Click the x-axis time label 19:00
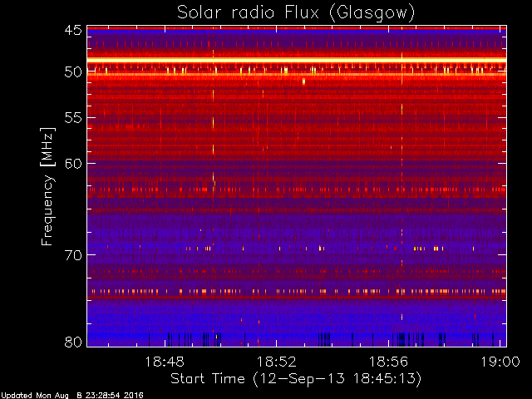The image size is (532, 399). 500,362
